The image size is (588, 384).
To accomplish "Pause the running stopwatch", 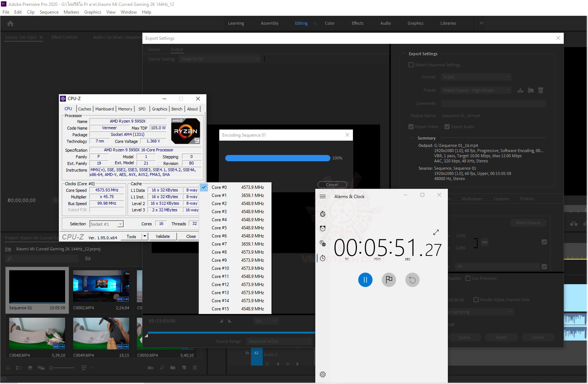I will tap(365, 280).
